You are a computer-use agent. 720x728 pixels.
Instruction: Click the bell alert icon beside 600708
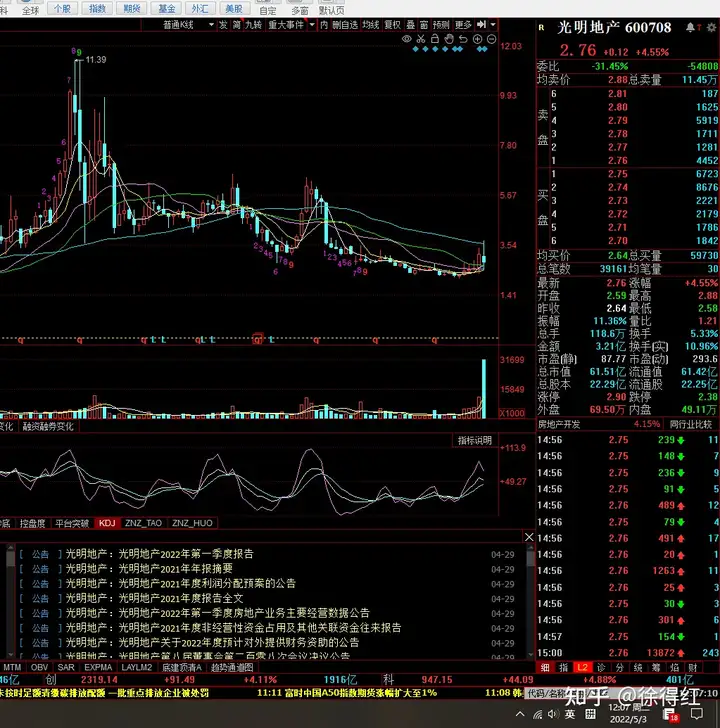pyautogui.click(x=690, y=28)
